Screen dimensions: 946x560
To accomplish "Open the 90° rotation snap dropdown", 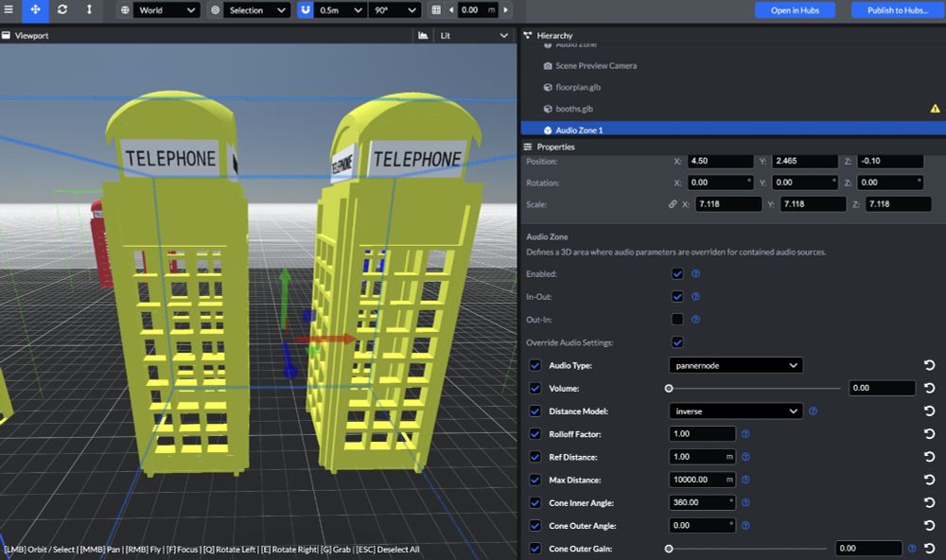I will click(x=394, y=10).
